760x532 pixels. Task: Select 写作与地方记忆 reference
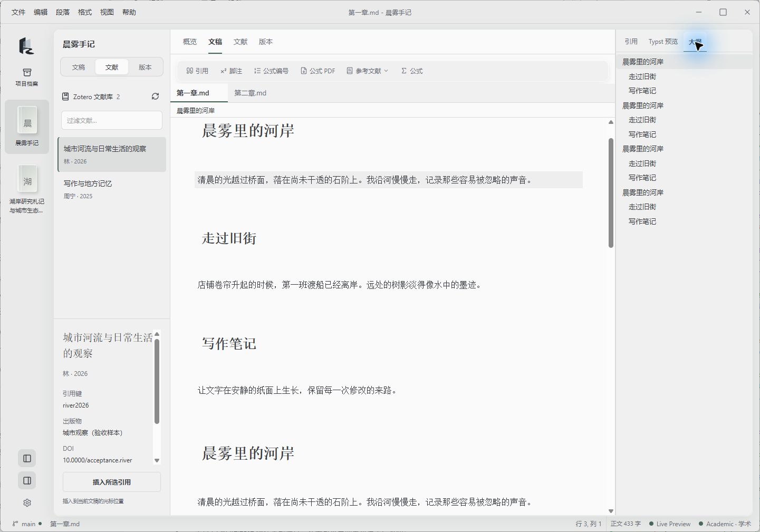coord(112,189)
